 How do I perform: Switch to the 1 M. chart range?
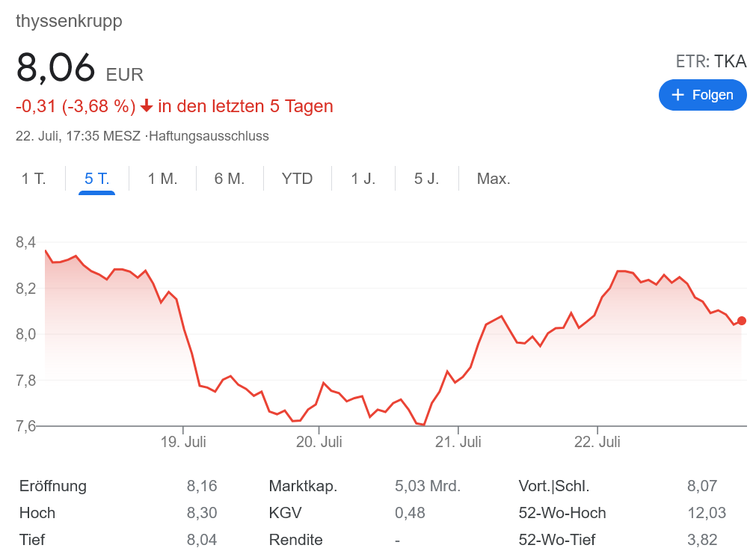click(162, 179)
